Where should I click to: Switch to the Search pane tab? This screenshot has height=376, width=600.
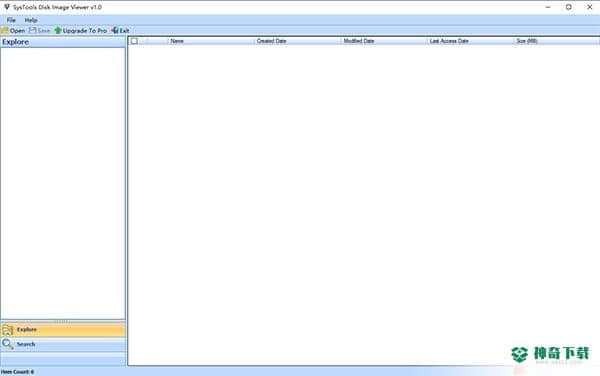click(63, 344)
